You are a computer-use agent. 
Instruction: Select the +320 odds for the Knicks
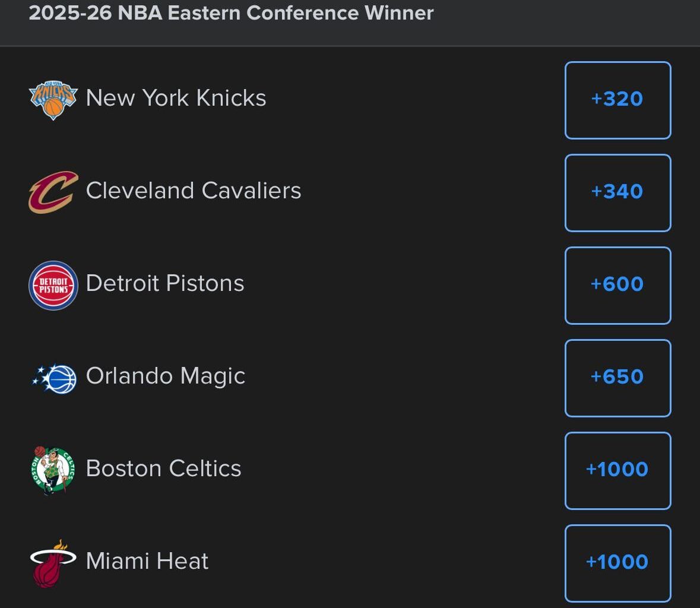tap(617, 99)
